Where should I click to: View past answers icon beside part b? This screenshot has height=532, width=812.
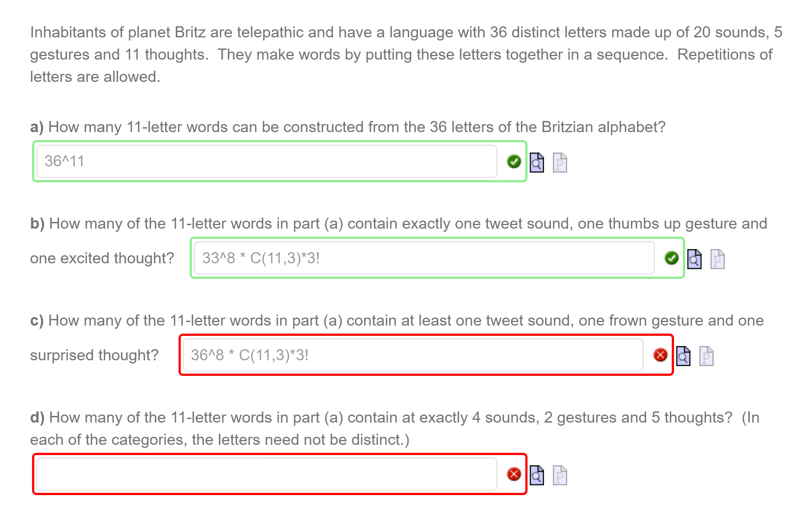coord(718,260)
